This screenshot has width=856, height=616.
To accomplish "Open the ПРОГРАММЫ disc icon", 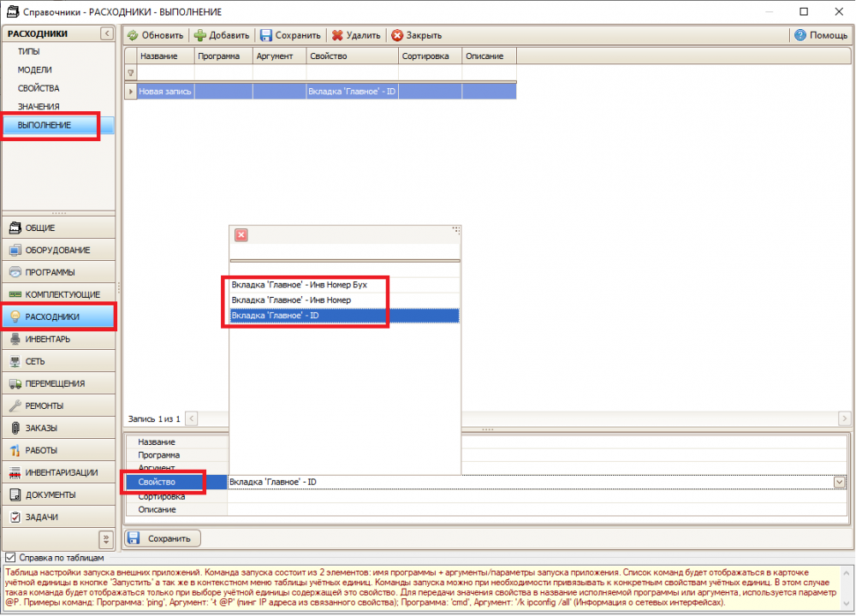I will tap(15, 272).
